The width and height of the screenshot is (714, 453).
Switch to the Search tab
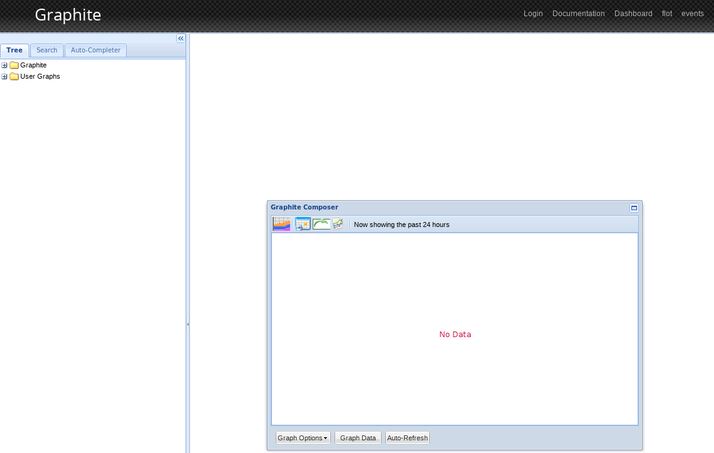47,50
